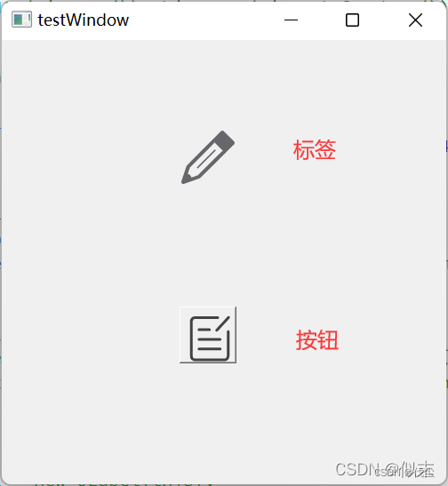Click the 按 character next to the notepad button
This screenshot has height=486, width=448.
[307, 340]
